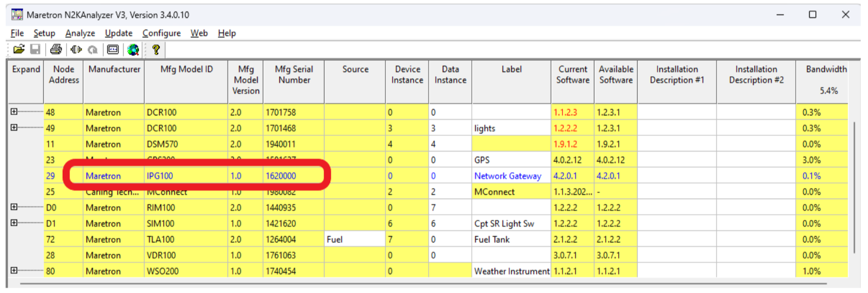Click the greyed refresh arrow icon
The height and width of the screenshot is (293, 868).
93,49
